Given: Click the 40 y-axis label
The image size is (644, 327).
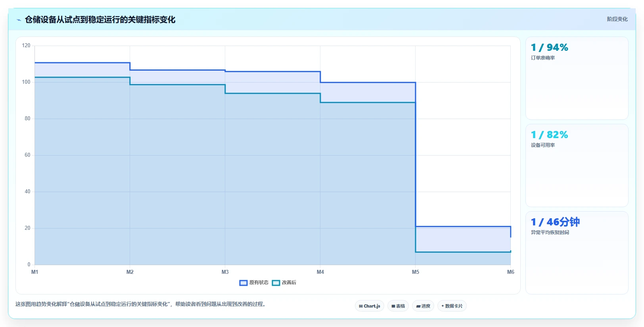Looking at the screenshot, I should tap(27, 192).
